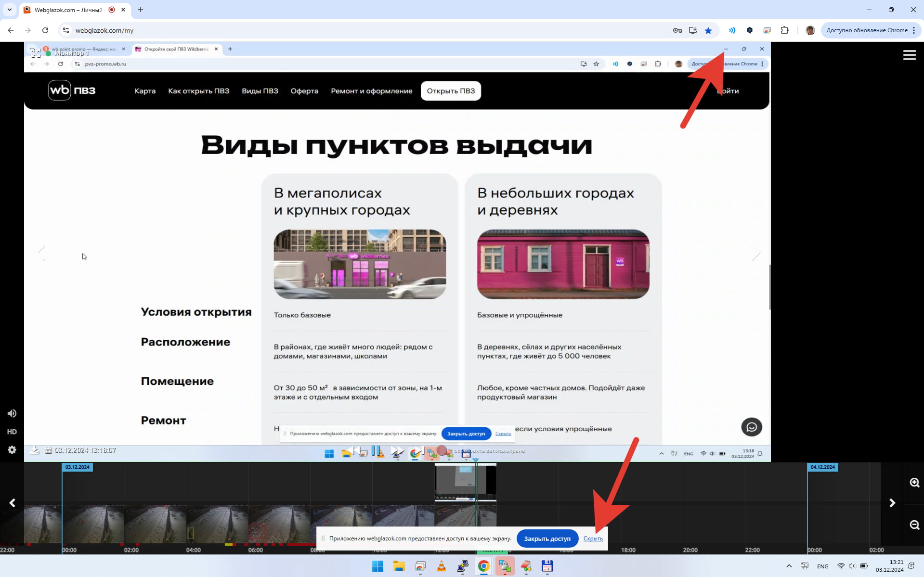Open the hamburger menu at top right

click(909, 55)
